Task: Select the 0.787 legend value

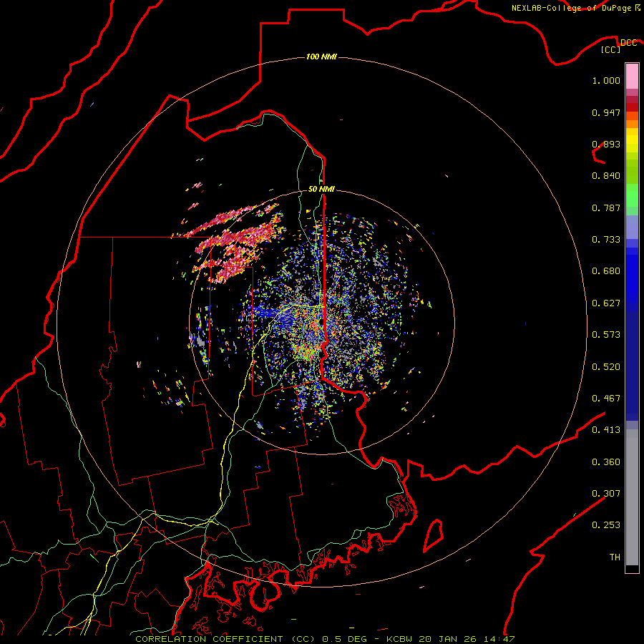Action: click(x=606, y=208)
